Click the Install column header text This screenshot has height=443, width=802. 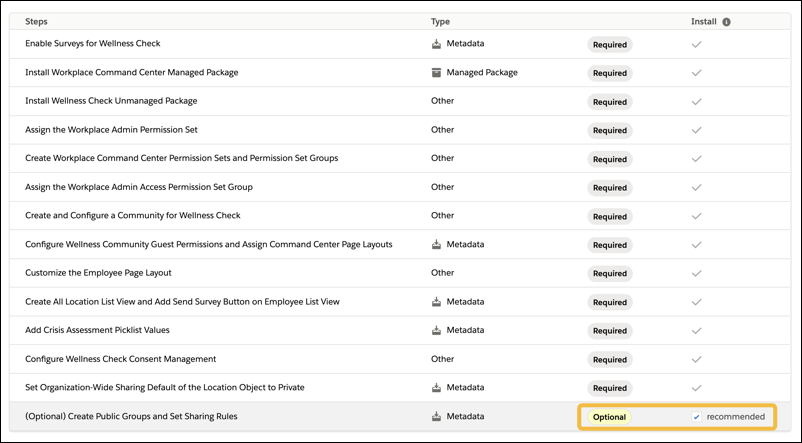point(704,21)
